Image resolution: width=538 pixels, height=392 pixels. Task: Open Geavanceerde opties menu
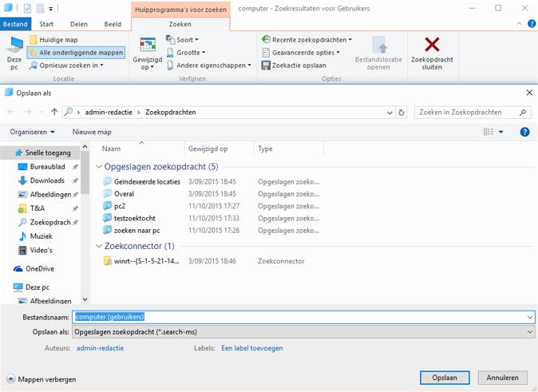pyautogui.click(x=301, y=53)
